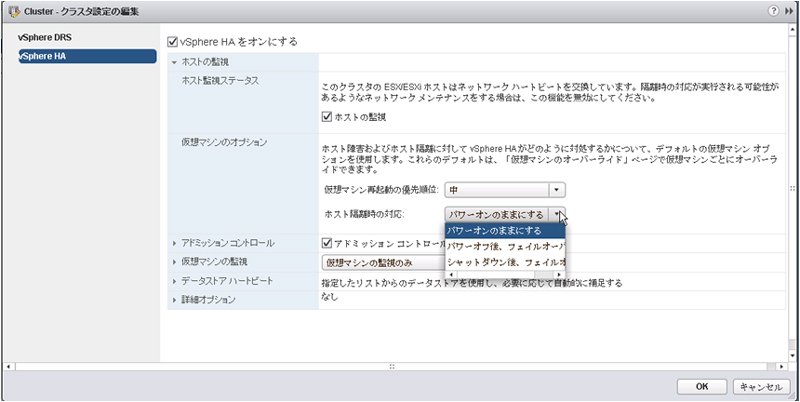Toggle ホストの監視 checkbox
The image size is (800, 402).
(327, 117)
